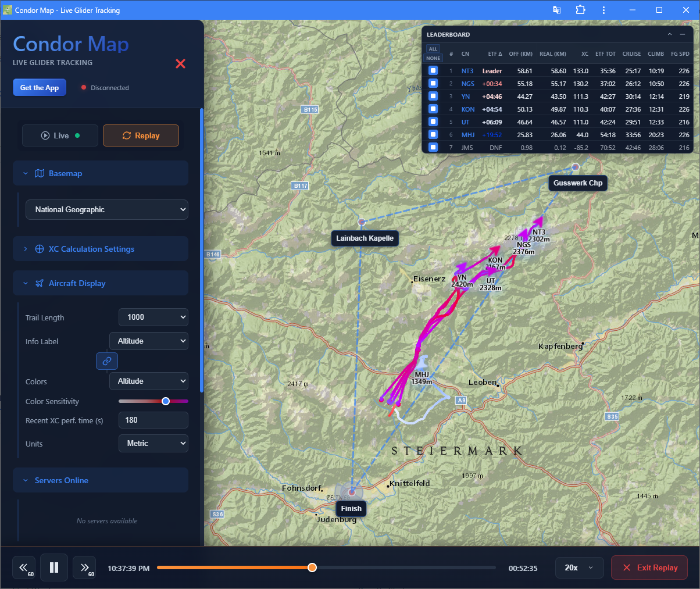Open the 20x playback speed dropdown
The height and width of the screenshot is (589, 700).
point(579,567)
